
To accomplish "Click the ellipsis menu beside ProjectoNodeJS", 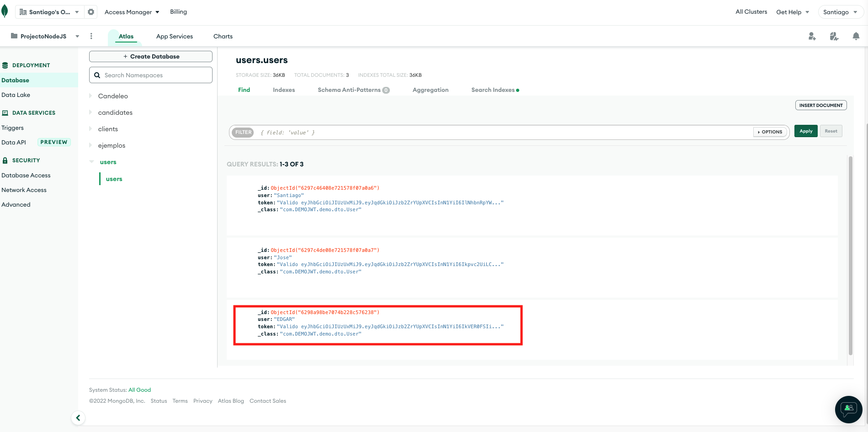I will point(91,36).
